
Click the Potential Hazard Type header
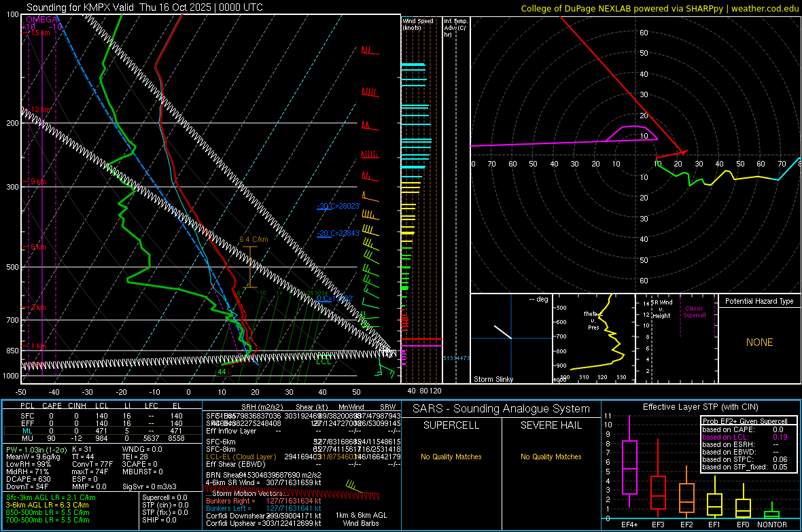759,301
